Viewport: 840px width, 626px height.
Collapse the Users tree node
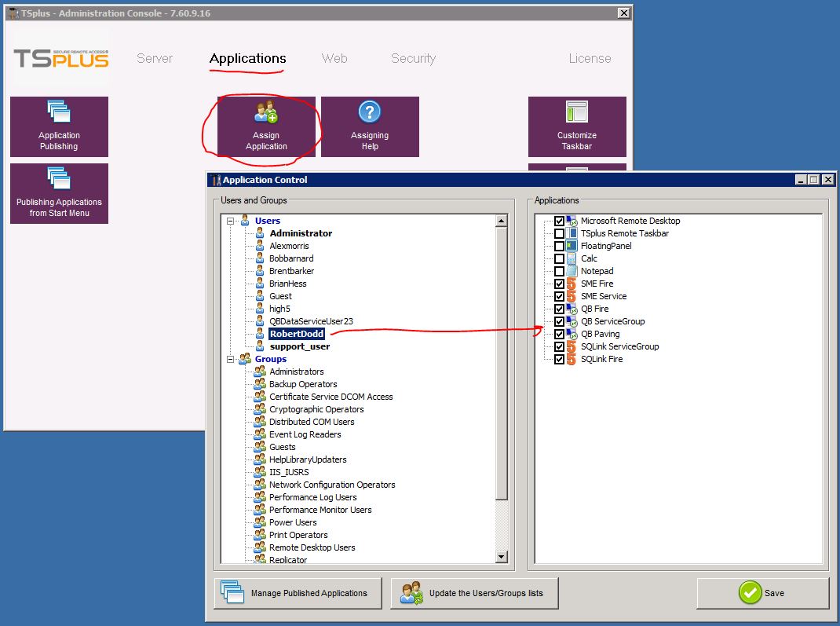230,221
